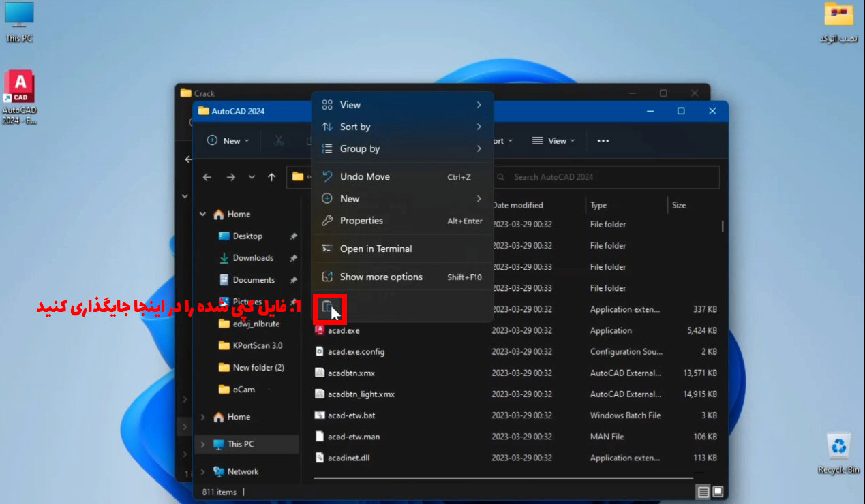
Task: Click the Cut scissors icon in toolbar
Action: pos(279,140)
